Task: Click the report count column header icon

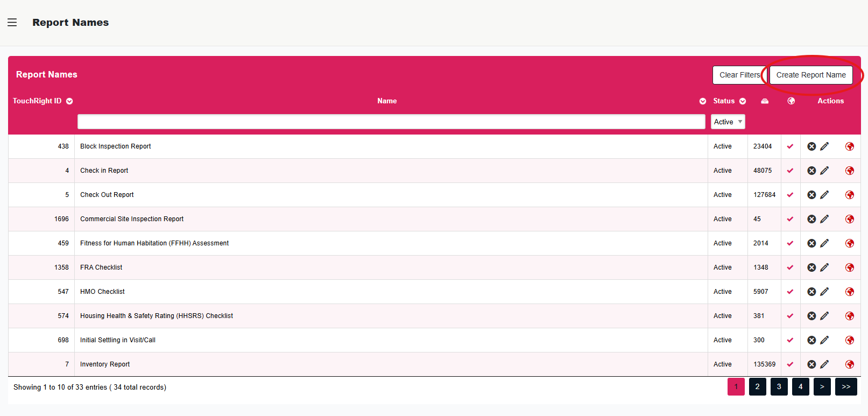Action: tap(765, 101)
